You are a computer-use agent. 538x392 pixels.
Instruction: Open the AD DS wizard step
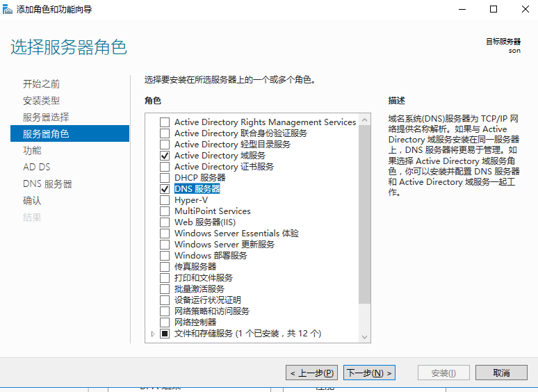tap(36, 167)
